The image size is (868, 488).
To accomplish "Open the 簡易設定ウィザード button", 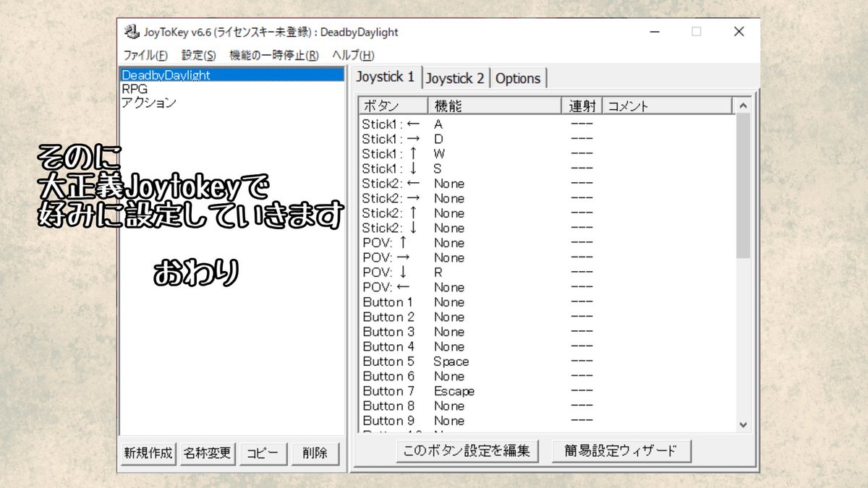I will click(621, 450).
